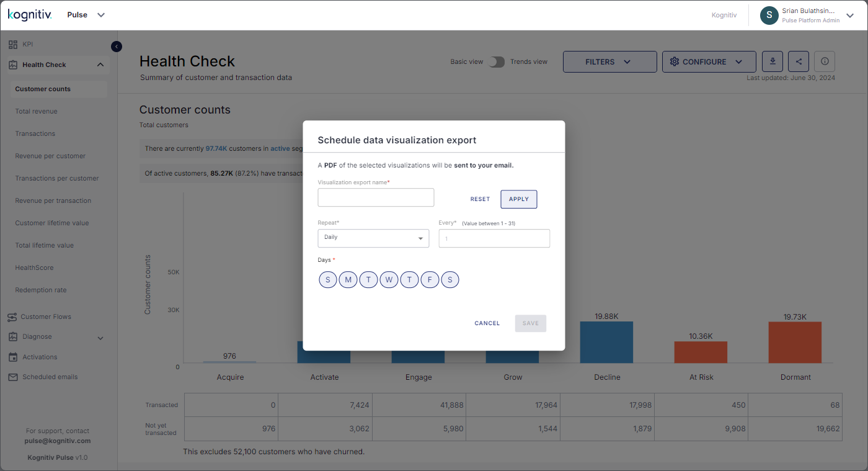
Task: Click the At Risk bar in chart
Action: [x=701, y=352]
